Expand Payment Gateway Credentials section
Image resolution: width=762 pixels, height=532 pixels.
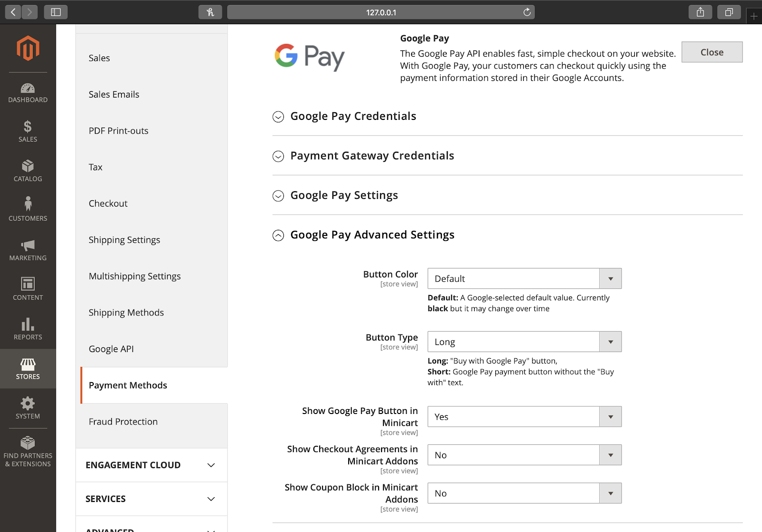pos(372,156)
